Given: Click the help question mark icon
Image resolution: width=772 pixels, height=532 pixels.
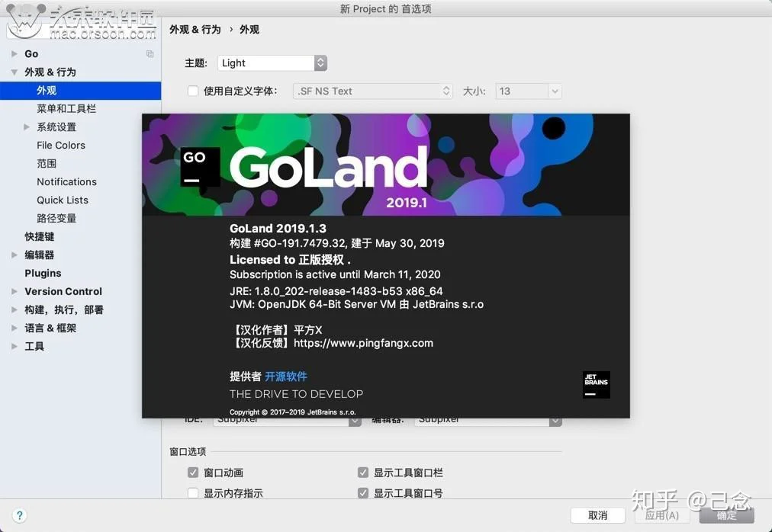Looking at the screenshot, I should (19, 515).
